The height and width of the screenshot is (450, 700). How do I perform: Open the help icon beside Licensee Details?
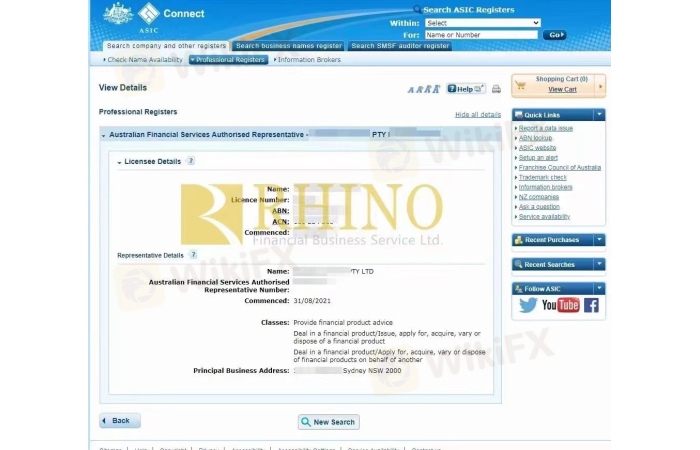[x=190, y=161]
